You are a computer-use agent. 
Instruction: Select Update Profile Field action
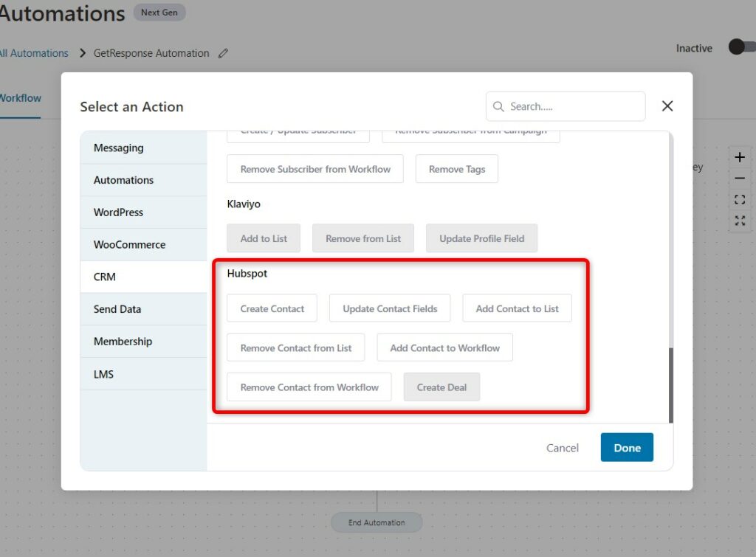pos(481,238)
